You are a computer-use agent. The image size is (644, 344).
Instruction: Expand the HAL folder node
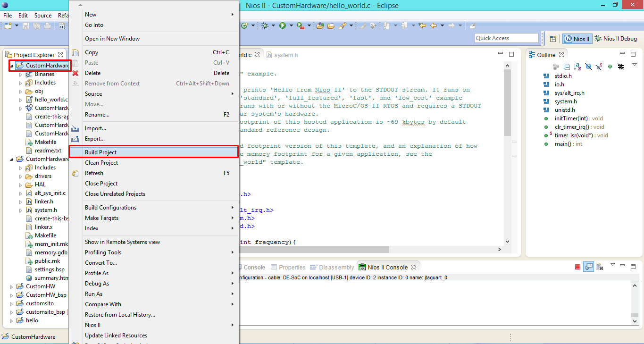(20, 185)
